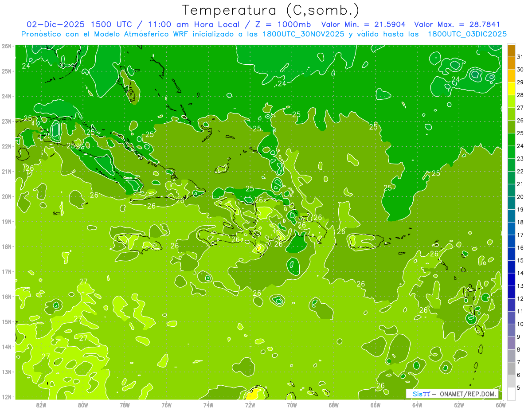The height and width of the screenshot is (411, 532).
Task: Click the "29" color scale label
Action: point(520,82)
